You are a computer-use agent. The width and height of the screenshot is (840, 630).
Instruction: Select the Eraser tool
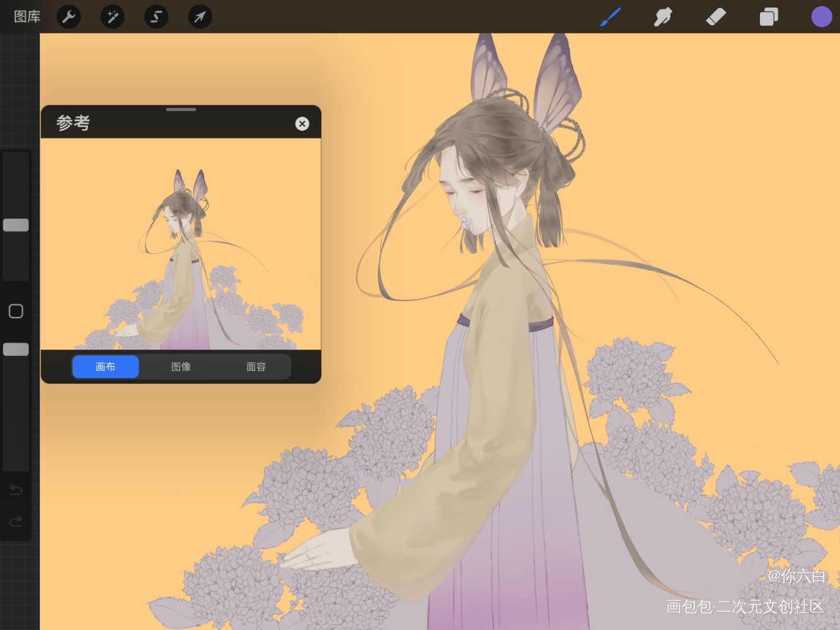(716, 16)
